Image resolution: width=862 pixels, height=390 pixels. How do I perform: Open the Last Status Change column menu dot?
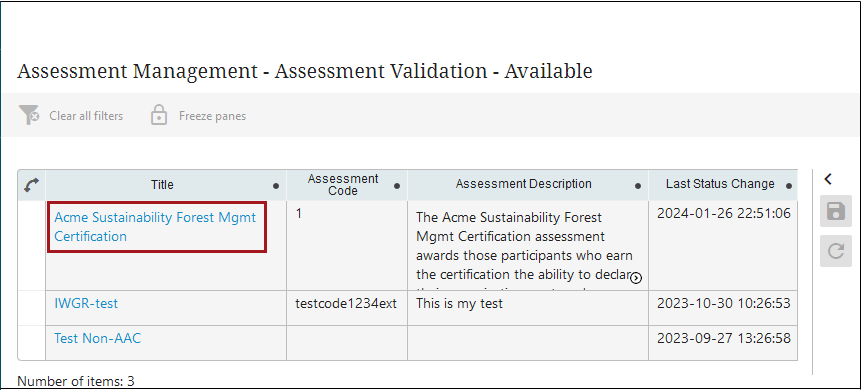point(789,186)
